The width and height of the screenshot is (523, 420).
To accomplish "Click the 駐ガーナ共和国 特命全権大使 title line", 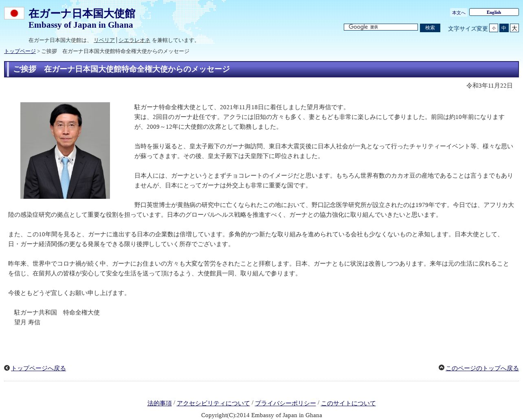I will coord(57,312).
